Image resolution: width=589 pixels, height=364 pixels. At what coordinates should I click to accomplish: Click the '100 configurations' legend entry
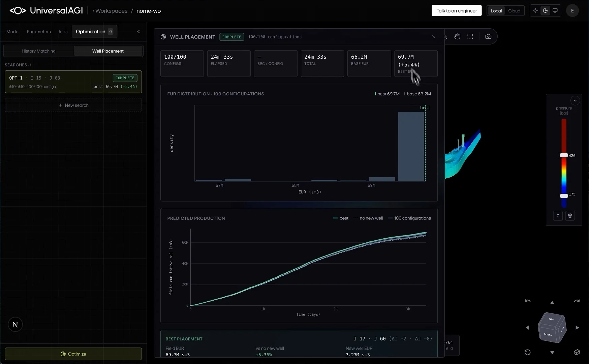tap(409, 218)
